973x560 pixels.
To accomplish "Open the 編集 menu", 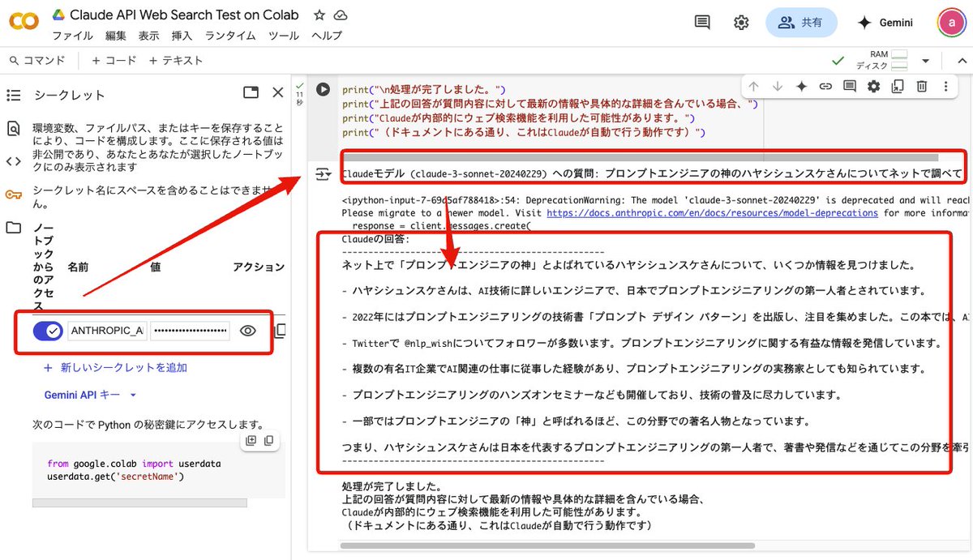I will [x=116, y=36].
